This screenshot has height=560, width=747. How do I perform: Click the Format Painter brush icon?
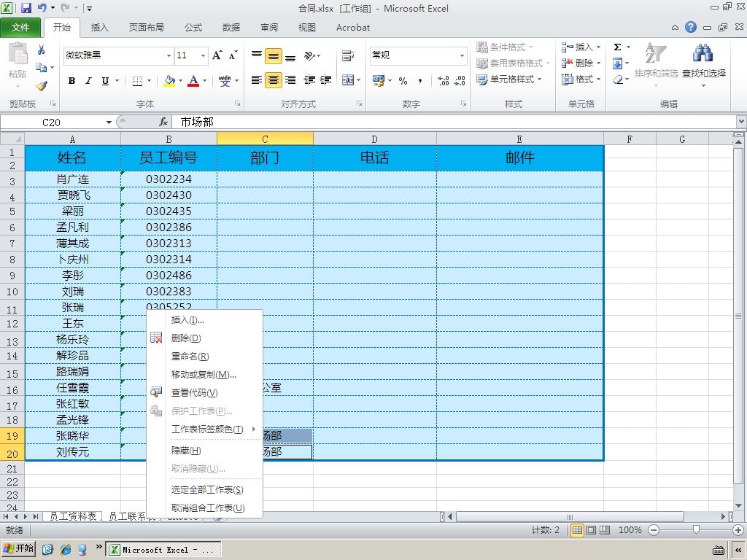[x=42, y=86]
